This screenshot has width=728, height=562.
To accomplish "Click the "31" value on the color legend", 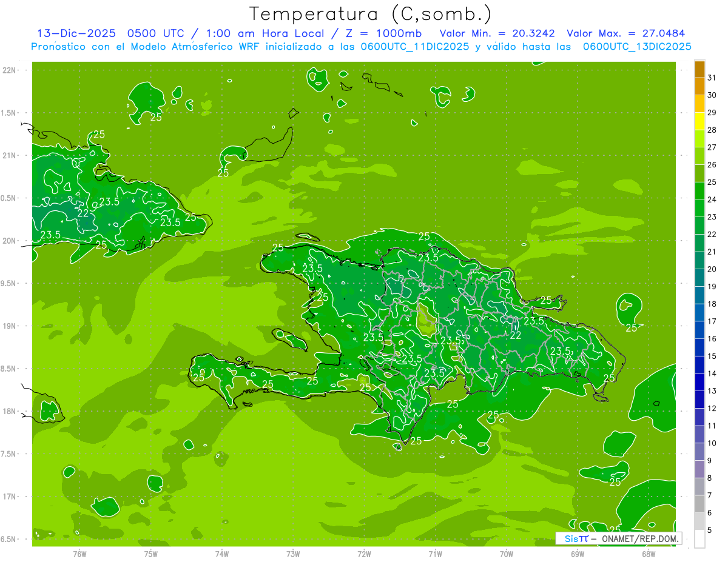I will pos(712,78).
